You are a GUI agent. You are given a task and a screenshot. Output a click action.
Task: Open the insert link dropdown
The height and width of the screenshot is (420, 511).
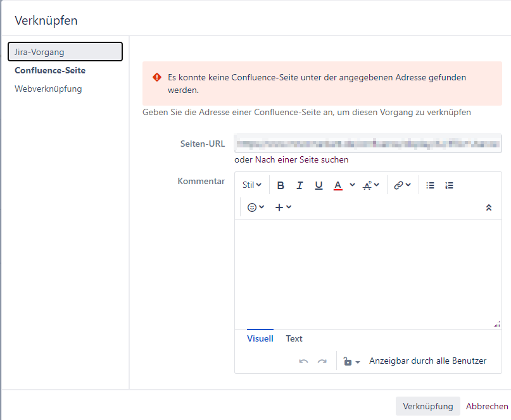tap(402, 185)
